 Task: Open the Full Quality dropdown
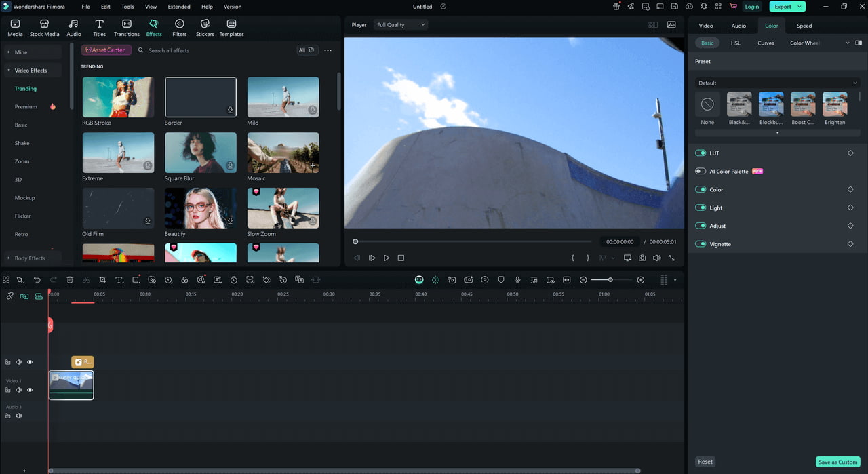point(401,25)
